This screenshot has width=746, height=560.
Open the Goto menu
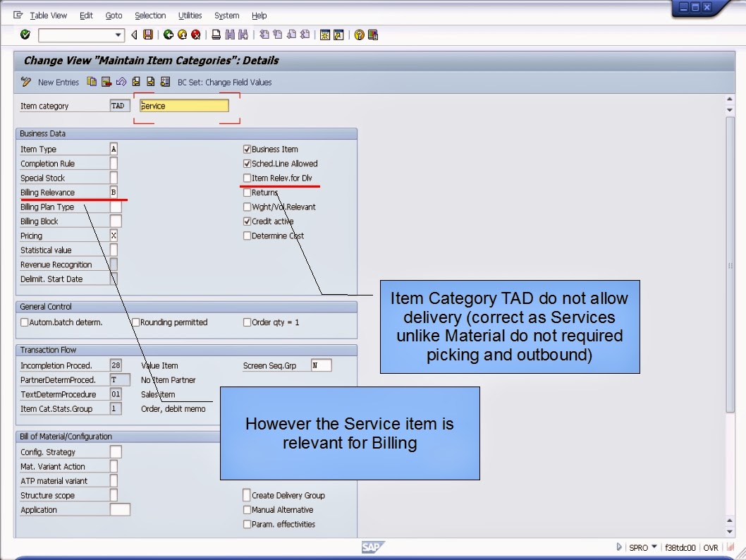coord(114,16)
